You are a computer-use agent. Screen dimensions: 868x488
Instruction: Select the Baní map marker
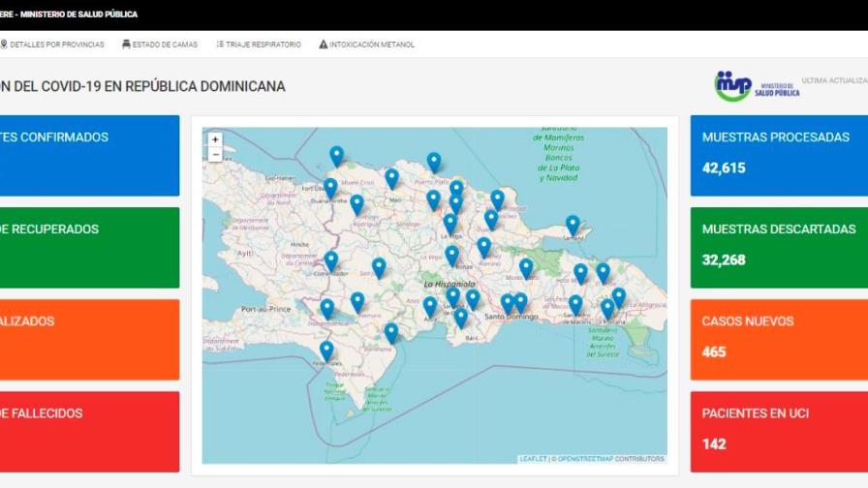[x=460, y=319]
